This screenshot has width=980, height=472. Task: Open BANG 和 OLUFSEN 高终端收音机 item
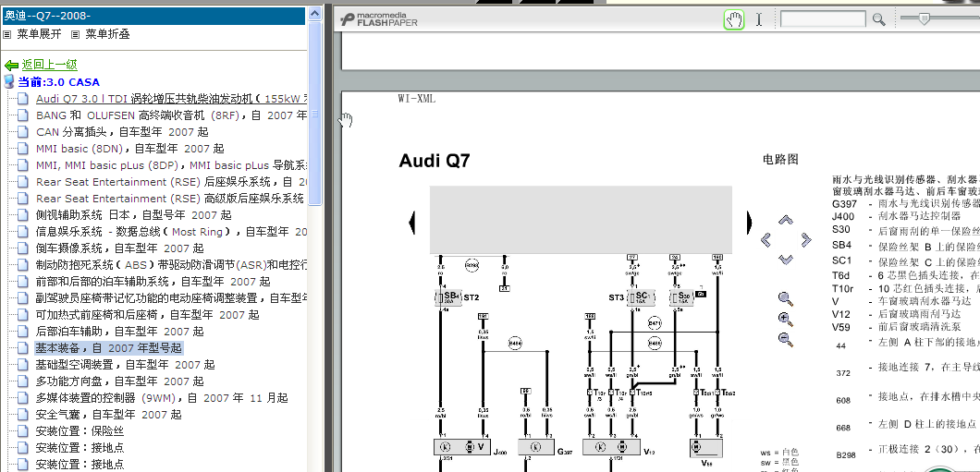(171, 115)
